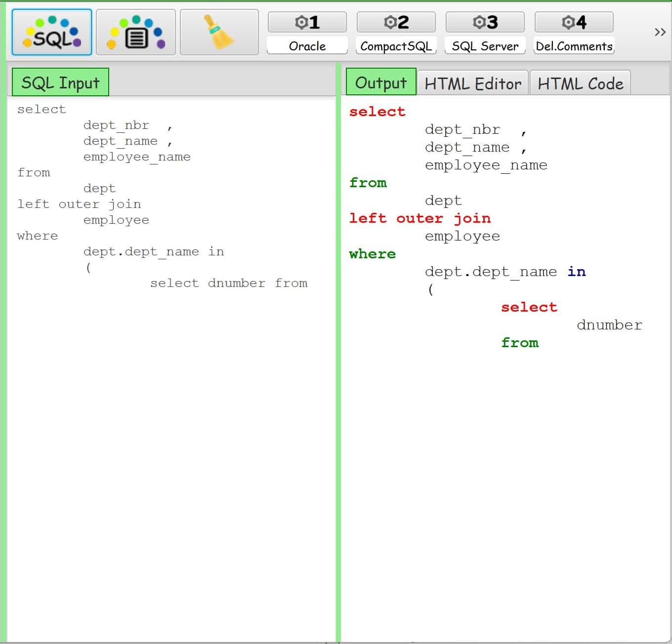Apply preset 2 gear button
Screen dimensions: 672x644
coord(396,22)
